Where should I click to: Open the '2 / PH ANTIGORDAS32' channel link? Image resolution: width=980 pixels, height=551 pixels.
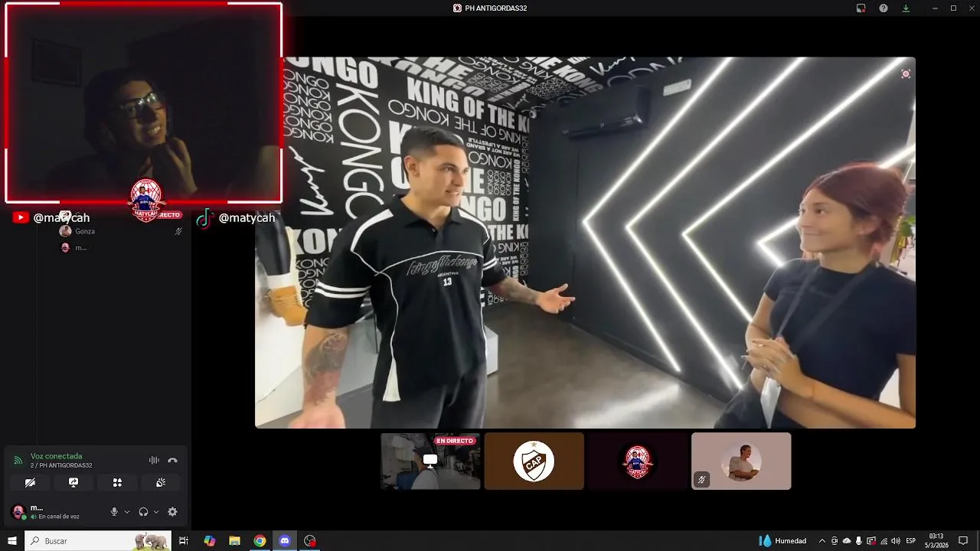tap(61, 465)
